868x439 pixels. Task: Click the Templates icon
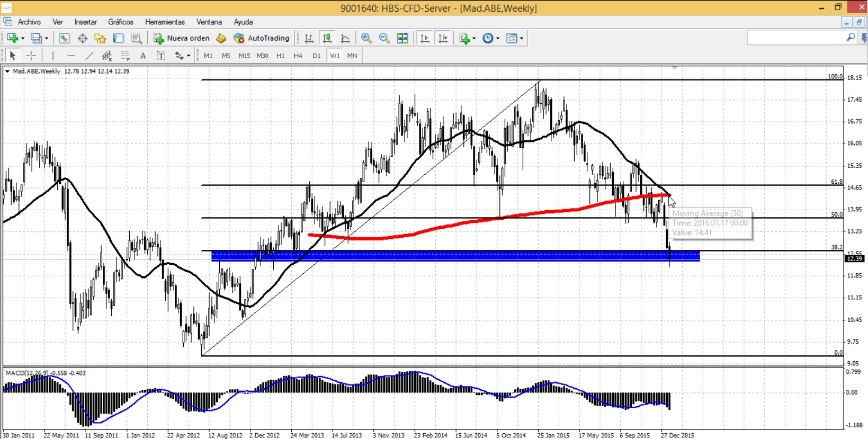click(512, 38)
